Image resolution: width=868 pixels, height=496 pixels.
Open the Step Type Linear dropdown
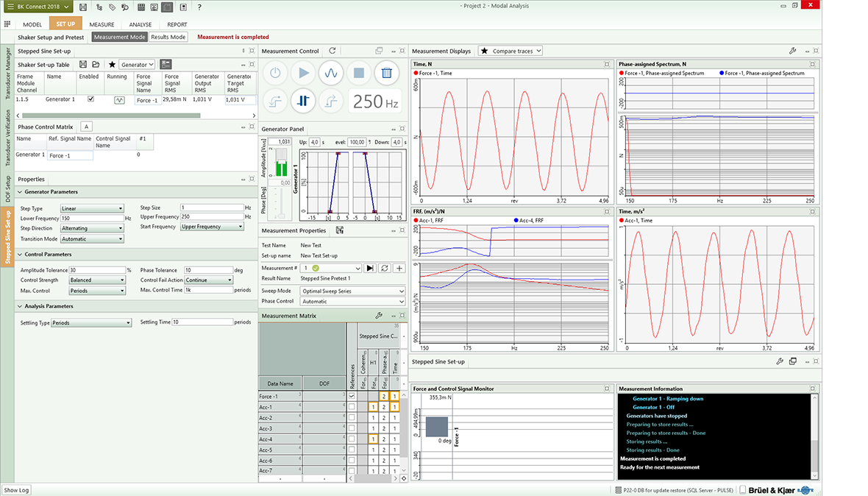click(92, 208)
